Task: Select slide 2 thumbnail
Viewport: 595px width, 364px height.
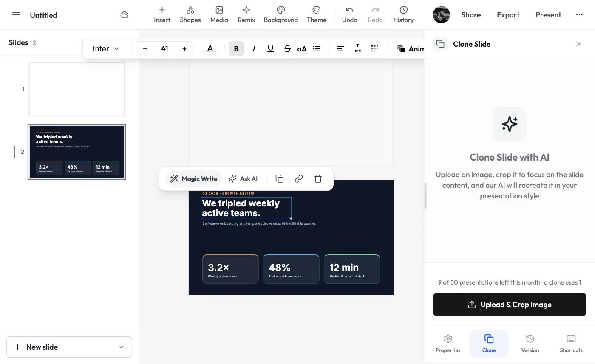Action: tap(76, 152)
